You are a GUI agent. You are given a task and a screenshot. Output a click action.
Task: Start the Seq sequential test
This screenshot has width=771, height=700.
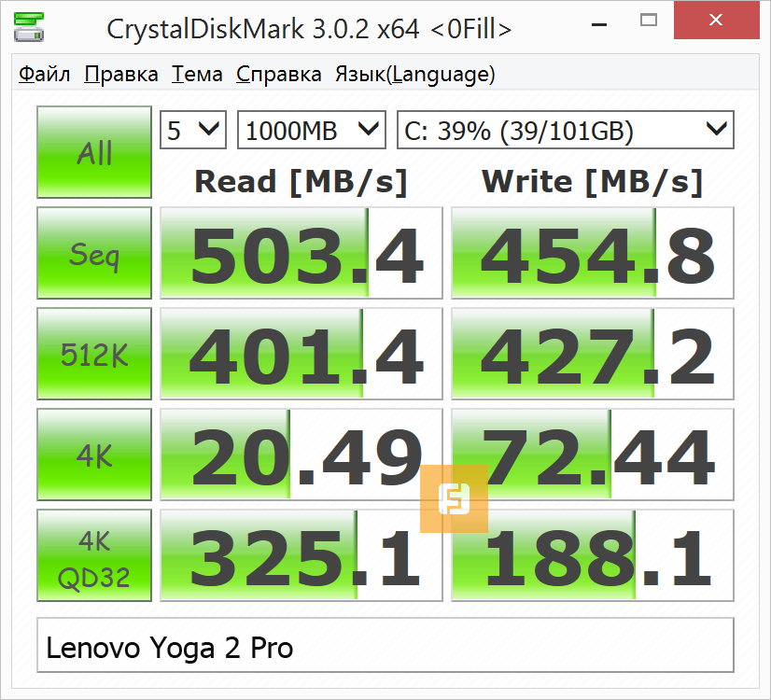click(x=94, y=253)
